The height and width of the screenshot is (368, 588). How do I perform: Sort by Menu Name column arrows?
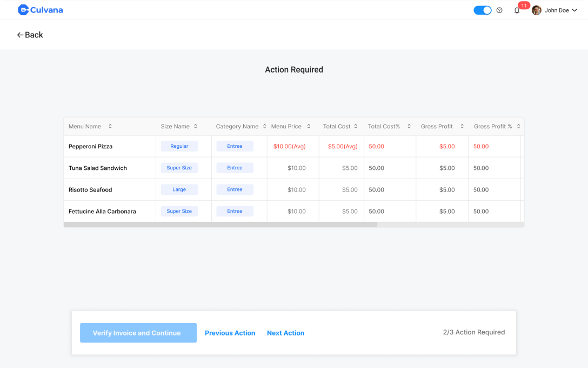pos(110,127)
